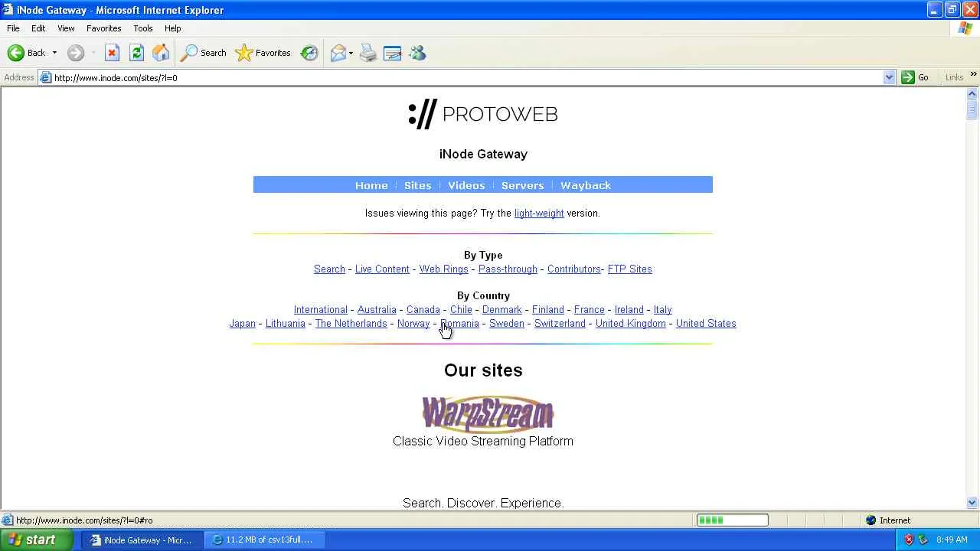
Task: Open the Help menu
Action: pos(172,28)
